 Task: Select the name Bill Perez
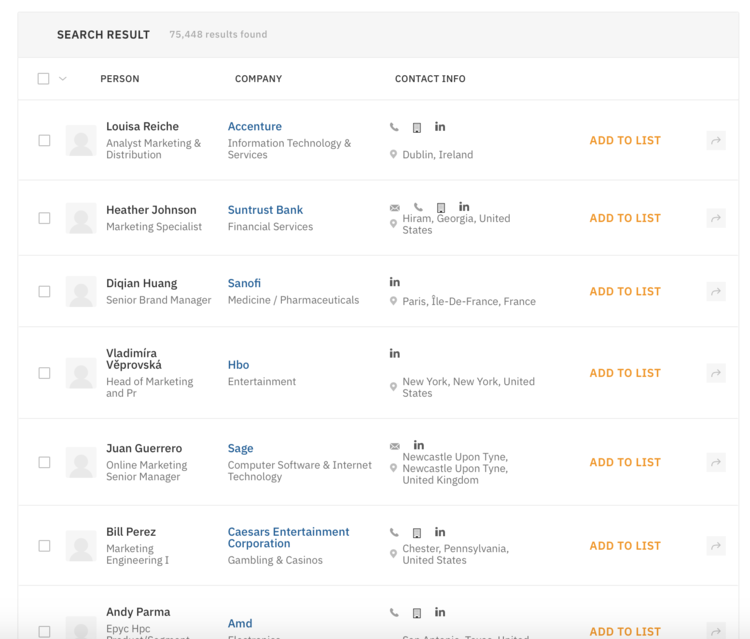click(131, 532)
